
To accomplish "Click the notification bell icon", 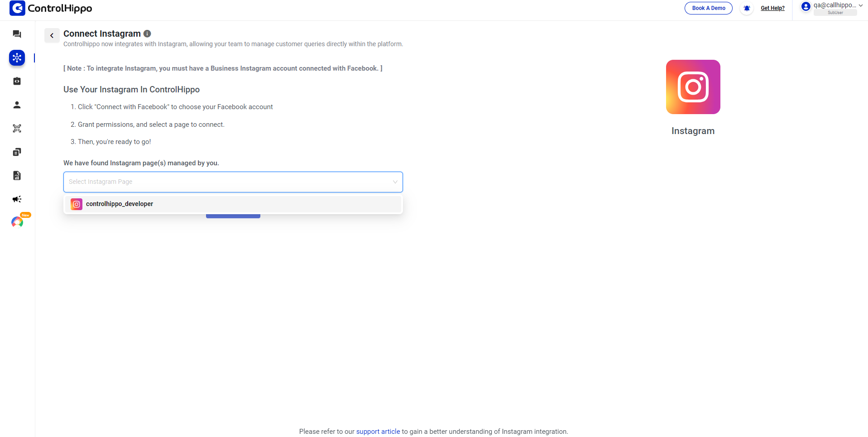I will pos(747,8).
